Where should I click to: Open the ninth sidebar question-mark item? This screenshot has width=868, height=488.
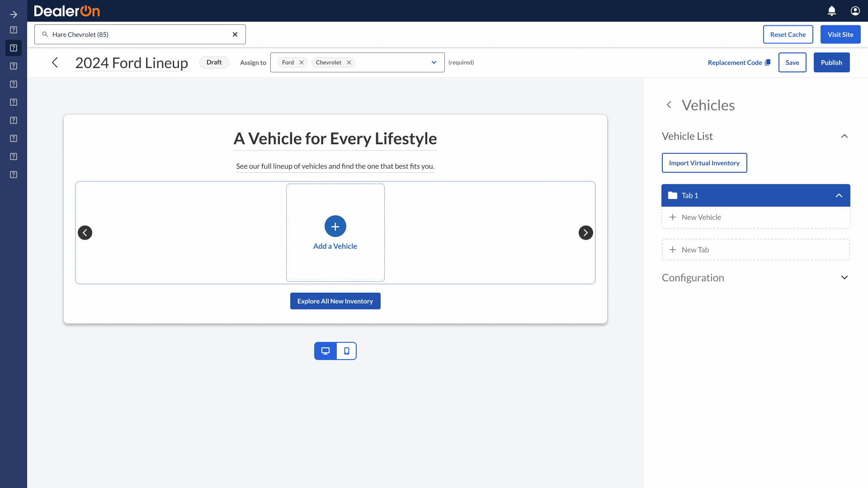click(14, 175)
